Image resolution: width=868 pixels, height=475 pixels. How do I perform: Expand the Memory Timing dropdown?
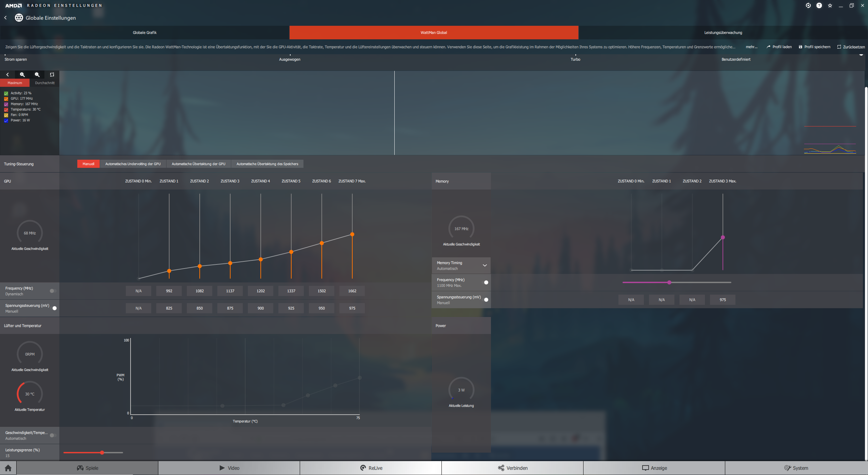click(485, 265)
